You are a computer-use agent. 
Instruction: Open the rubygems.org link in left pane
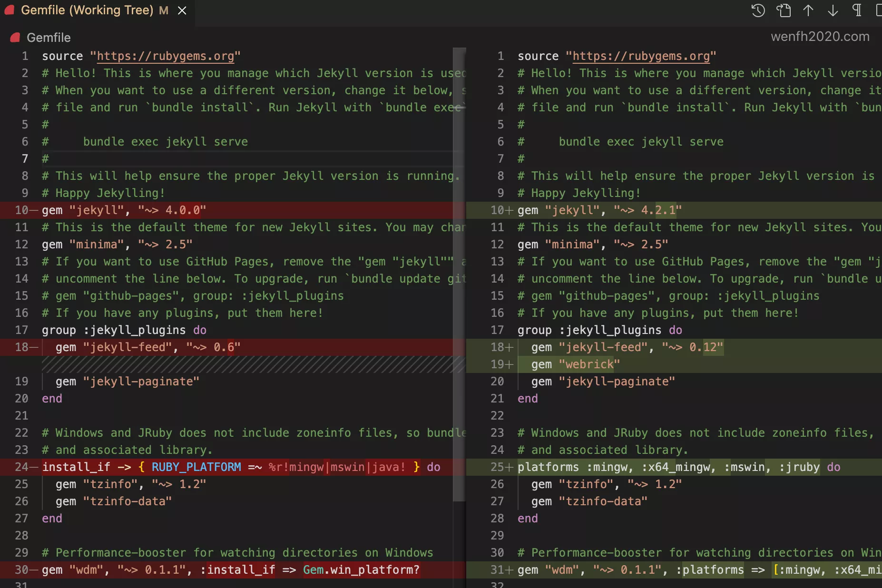165,56
